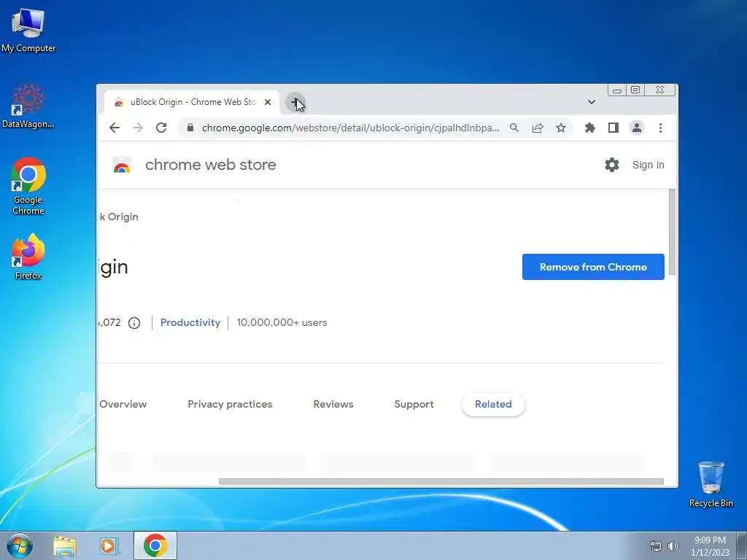747x560 pixels.
Task: Open Chrome's three-dot menu
Action: 660,128
